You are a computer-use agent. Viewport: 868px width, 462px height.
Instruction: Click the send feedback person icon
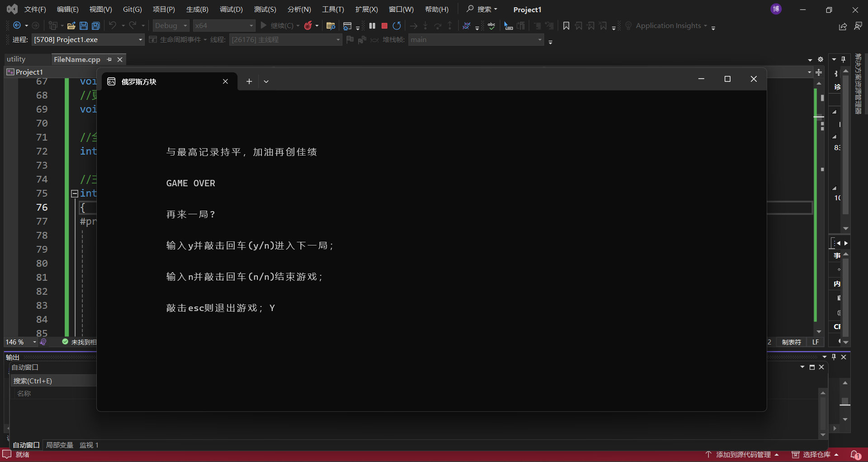pyautogui.click(x=858, y=26)
